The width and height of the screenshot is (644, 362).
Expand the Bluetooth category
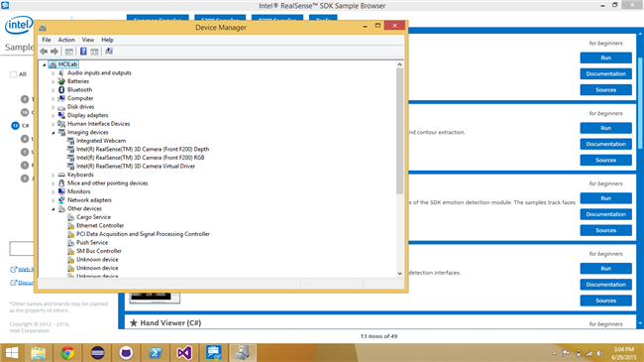(53, 90)
